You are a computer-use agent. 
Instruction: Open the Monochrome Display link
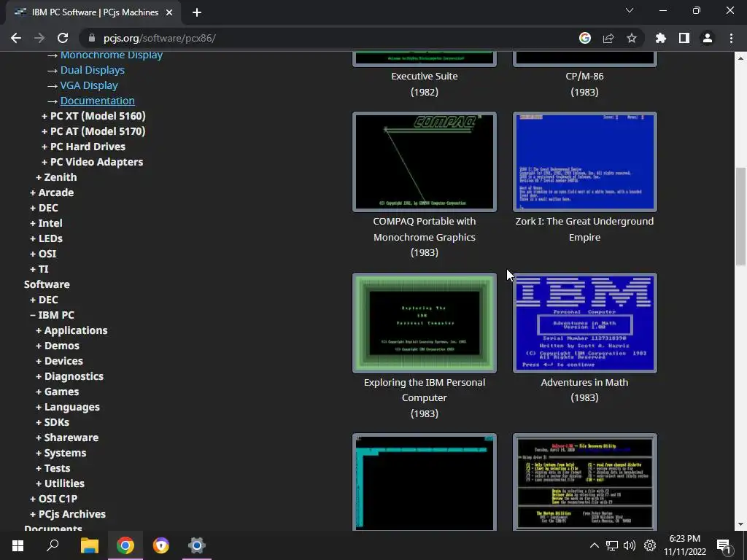[112, 55]
